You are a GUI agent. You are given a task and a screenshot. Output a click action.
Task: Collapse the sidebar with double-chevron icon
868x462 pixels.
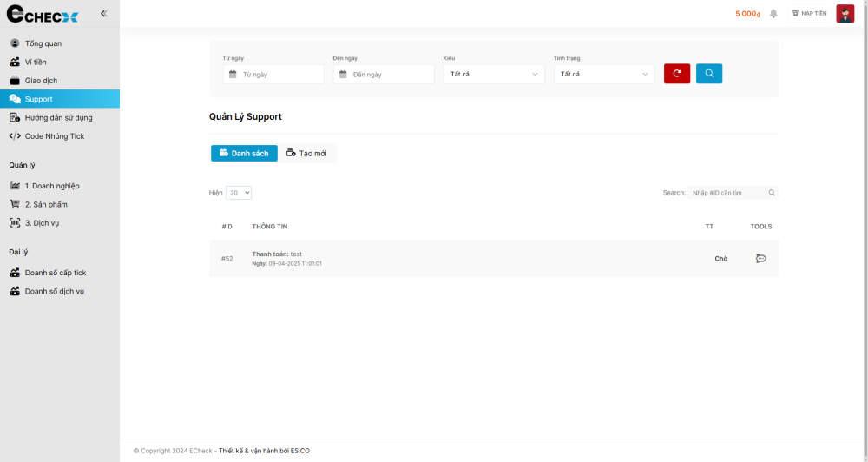(104, 14)
